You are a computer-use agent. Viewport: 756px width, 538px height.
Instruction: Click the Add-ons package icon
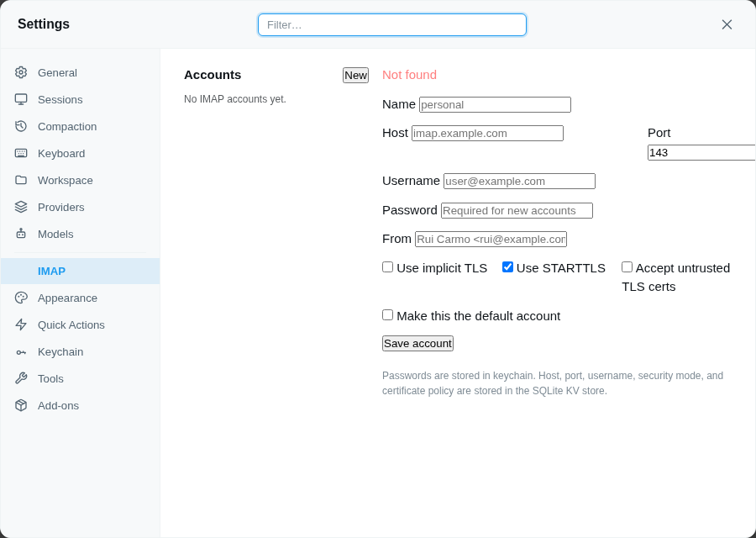[21, 405]
